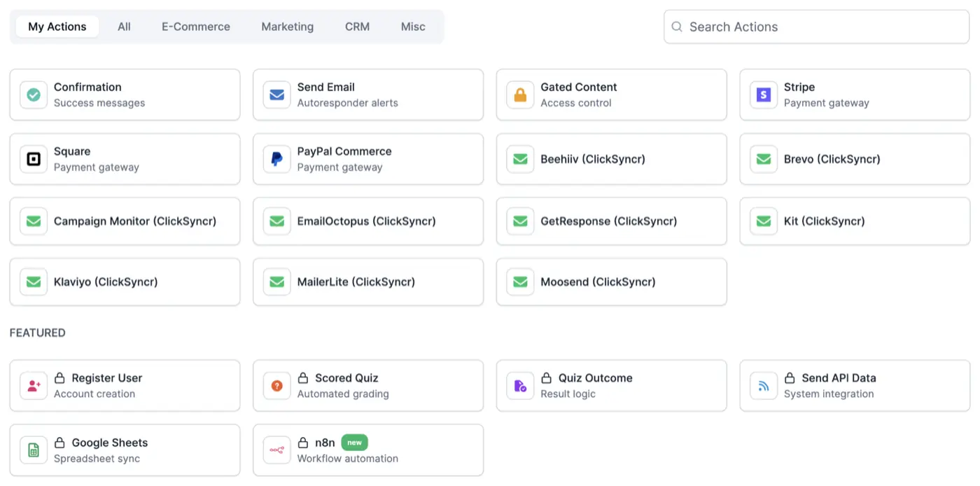Click the lock icon beside Quiz Outcome
980x486 pixels.
click(547, 377)
